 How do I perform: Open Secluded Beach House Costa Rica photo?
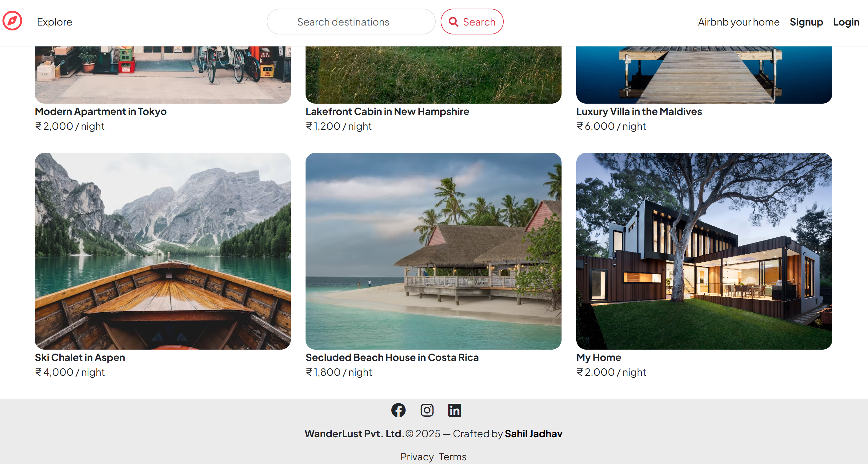pyautogui.click(x=433, y=251)
